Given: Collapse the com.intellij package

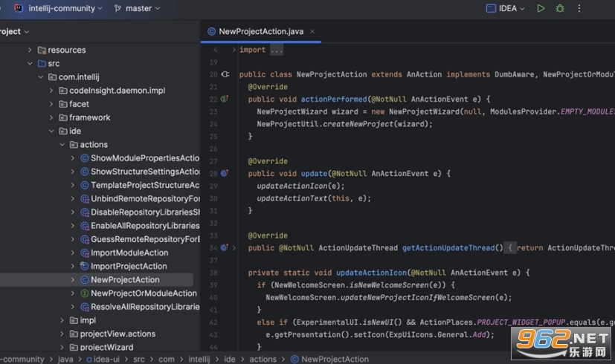Looking at the screenshot, I should click(x=40, y=77).
